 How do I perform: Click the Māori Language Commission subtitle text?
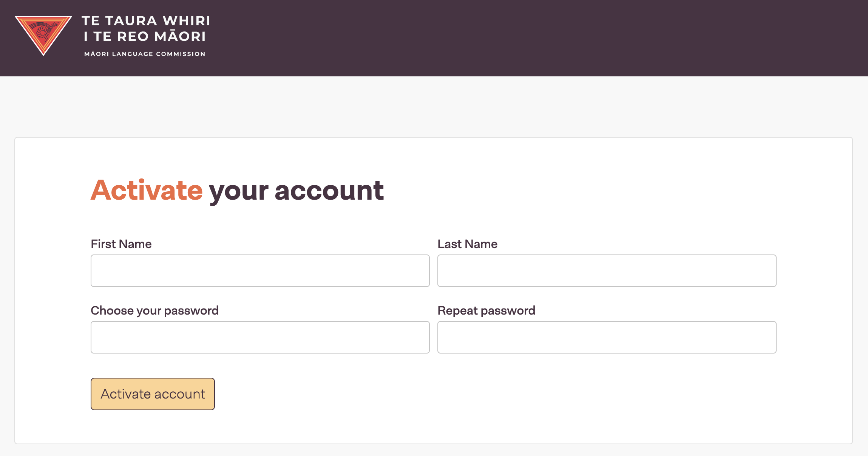(x=145, y=54)
